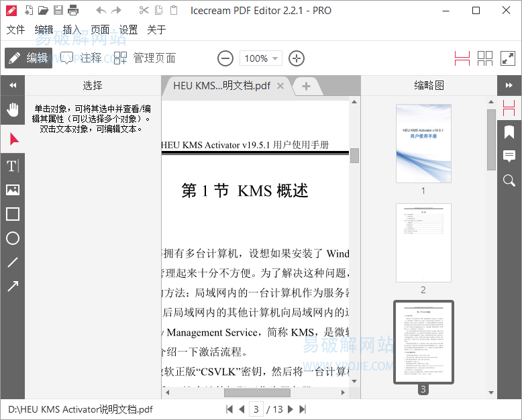Image resolution: width=522 pixels, height=420 pixels.
Task: Switch to 注释 annotate mode
Action: (x=81, y=58)
